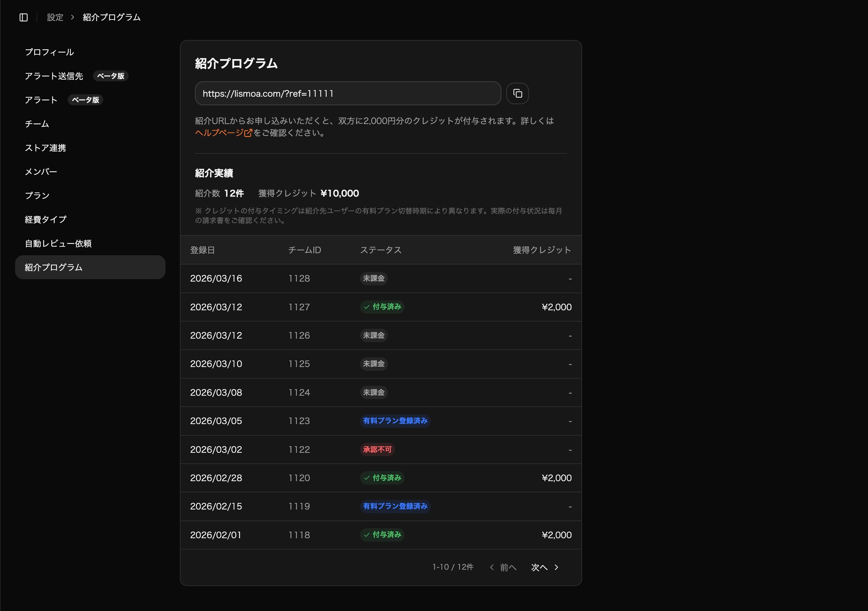Click 有料プラン登録済み badge for team 1123

pos(395,421)
